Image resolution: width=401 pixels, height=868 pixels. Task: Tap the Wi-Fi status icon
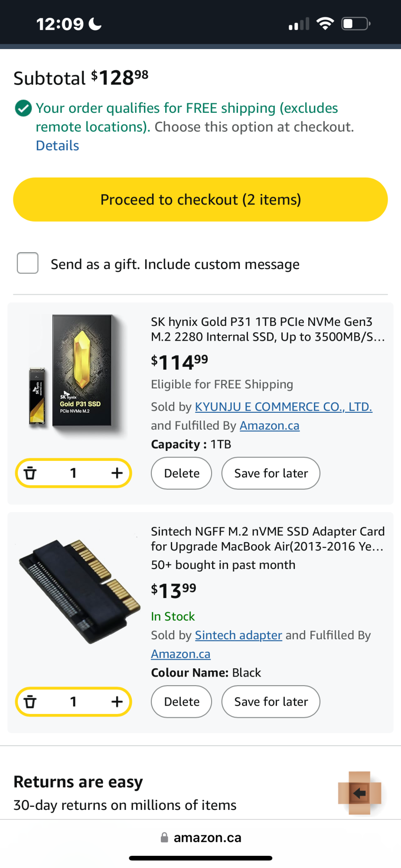[325, 23]
